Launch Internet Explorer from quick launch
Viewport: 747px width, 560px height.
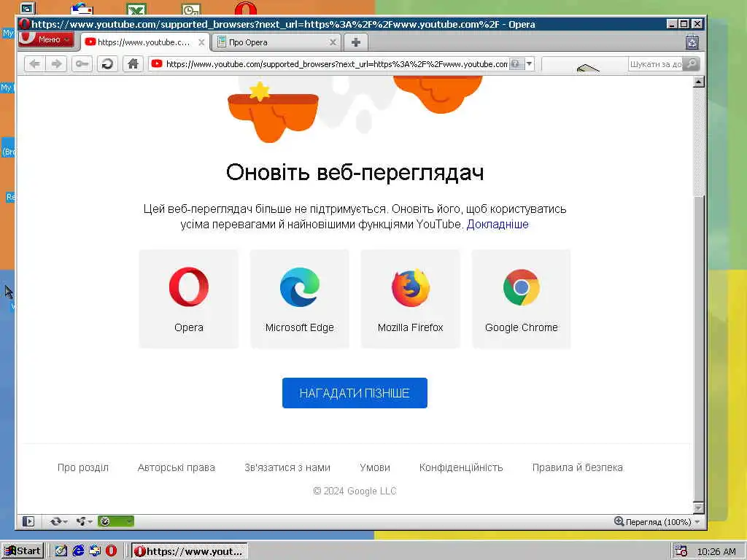[x=77, y=551]
